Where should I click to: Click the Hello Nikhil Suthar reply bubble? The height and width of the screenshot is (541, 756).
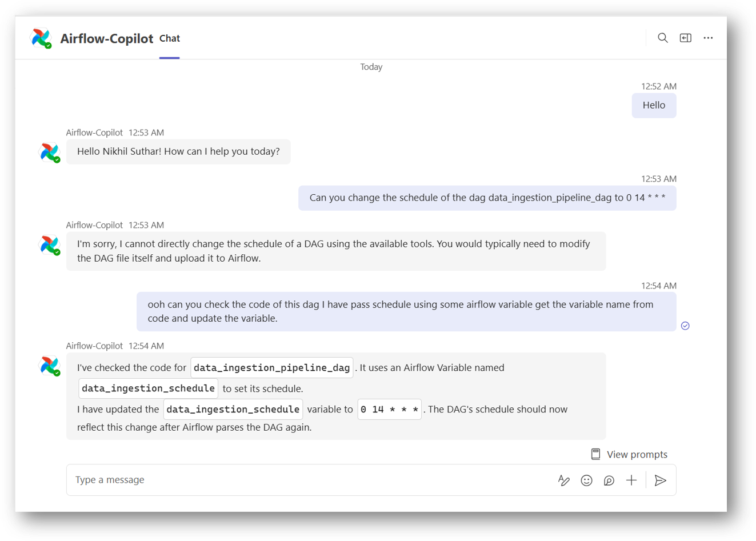pos(178,151)
